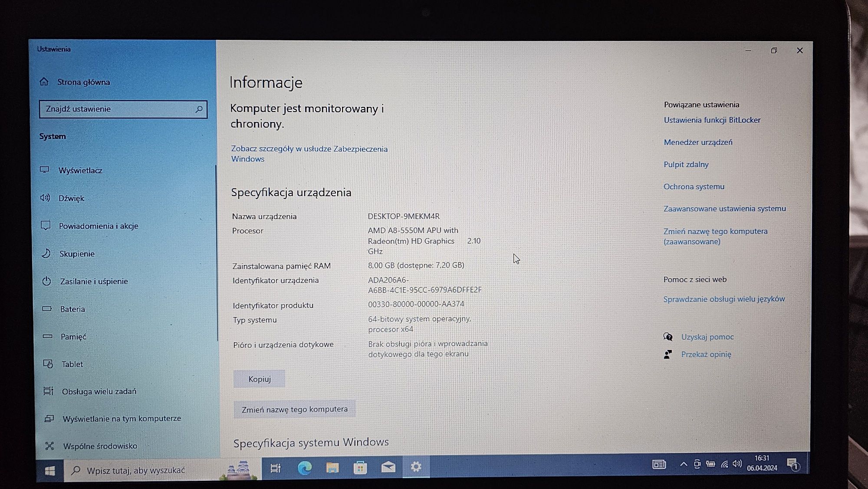Click the Specyfikacja systemu Windows heading
Image resolution: width=868 pixels, height=489 pixels.
pyautogui.click(x=311, y=443)
